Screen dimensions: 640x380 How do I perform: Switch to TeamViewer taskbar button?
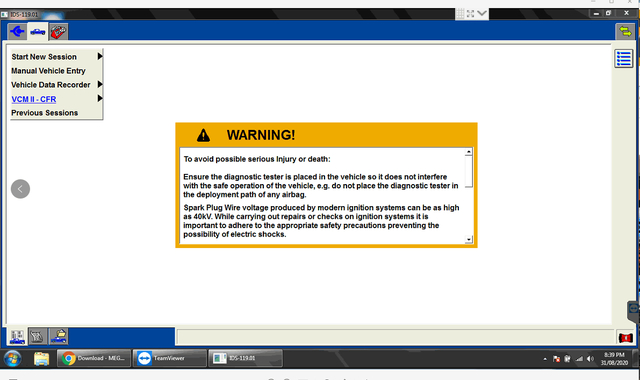coord(170,358)
